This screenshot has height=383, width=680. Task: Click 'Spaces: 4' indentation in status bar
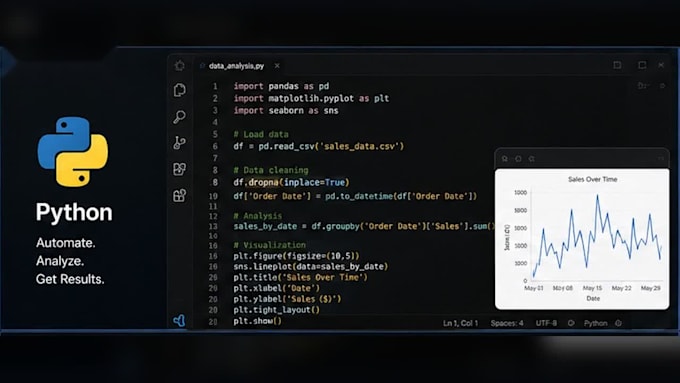pyautogui.click(x=507, y=323)
